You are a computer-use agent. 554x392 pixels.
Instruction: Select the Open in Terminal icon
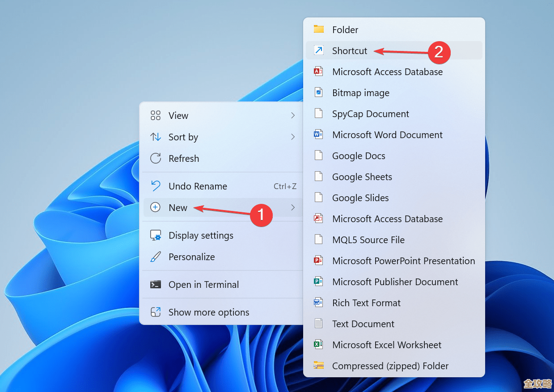[x=155, y=284]
